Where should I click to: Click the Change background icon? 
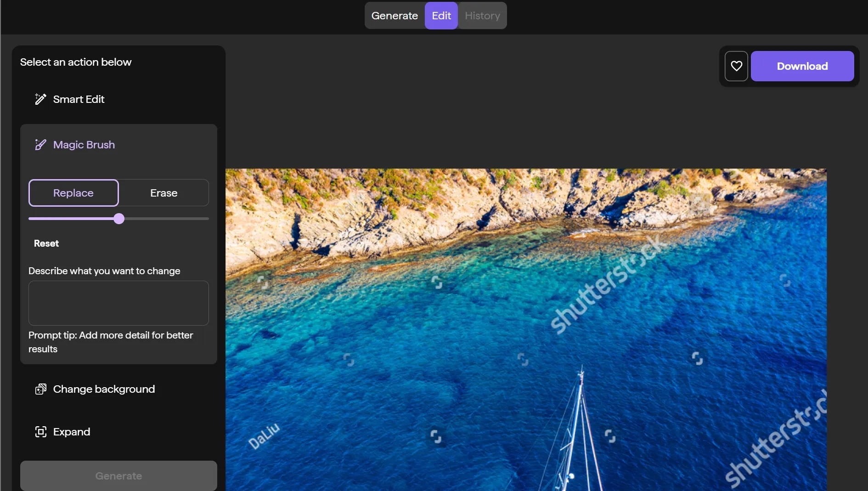click(x=40, y=389)
